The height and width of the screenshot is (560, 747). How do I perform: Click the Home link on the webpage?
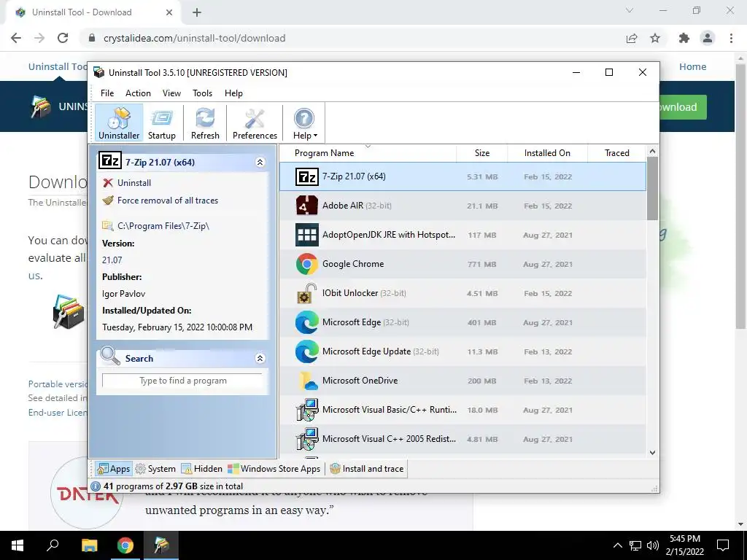[x=693, y=66]
